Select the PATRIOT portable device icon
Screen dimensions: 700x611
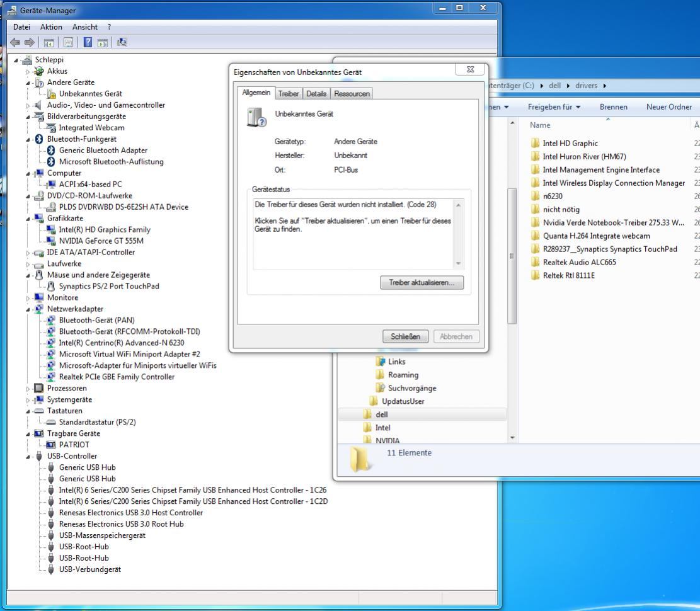pos(51,445)
